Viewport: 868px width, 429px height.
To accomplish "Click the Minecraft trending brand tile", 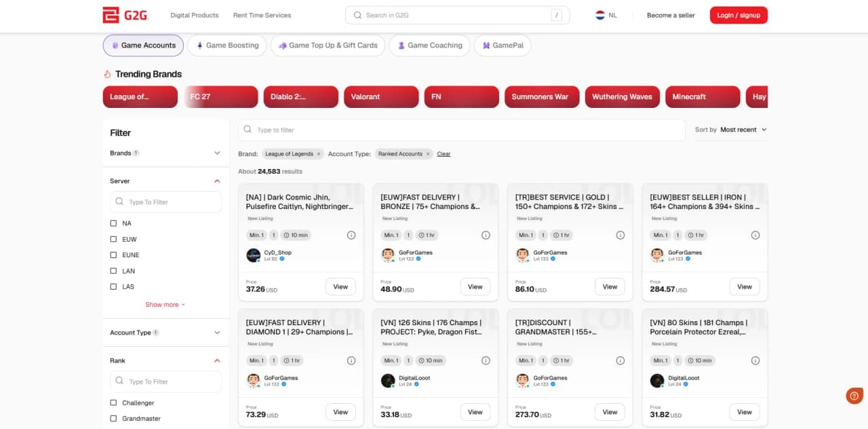I will pyautogui.click(x=703, y=96).
